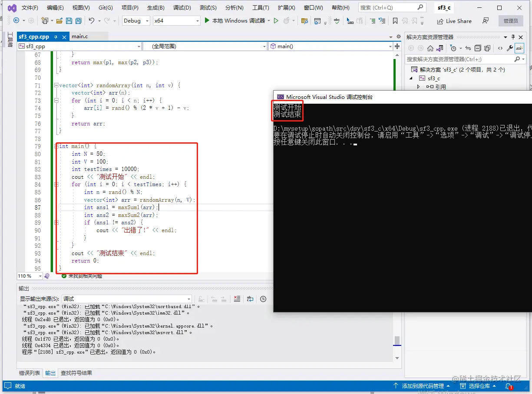Click the save all files icon
Image resolution: width=532 pixels, height=394 pixels.
click(78, 20)
